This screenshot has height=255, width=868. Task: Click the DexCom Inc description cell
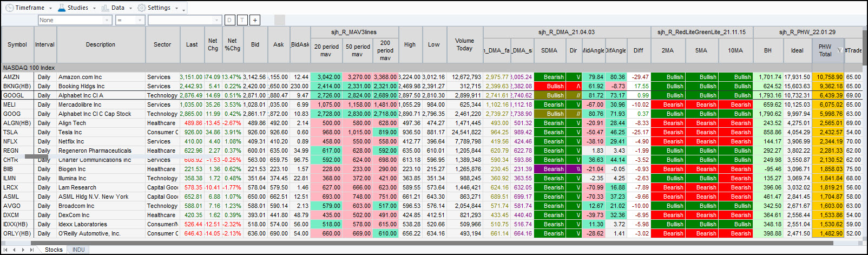pos(101,215)
